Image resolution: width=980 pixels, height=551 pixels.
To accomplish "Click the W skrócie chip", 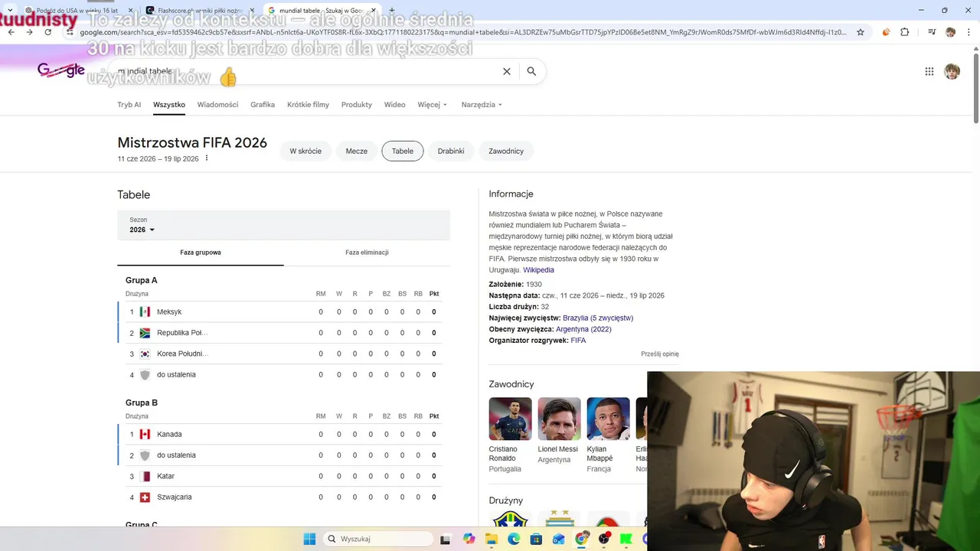I will pyautogui.click(x=305, y=151).
